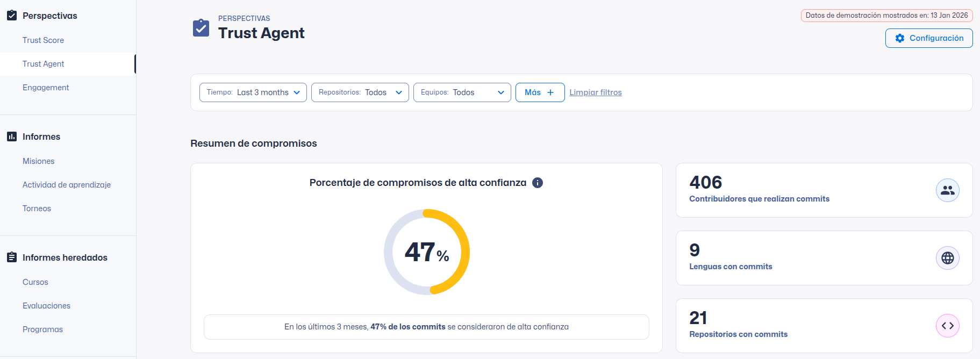Image resolution: width=980 pixels, height=359 pixels.
Task: Select Engagement in the sidebar
Action: 46,88
